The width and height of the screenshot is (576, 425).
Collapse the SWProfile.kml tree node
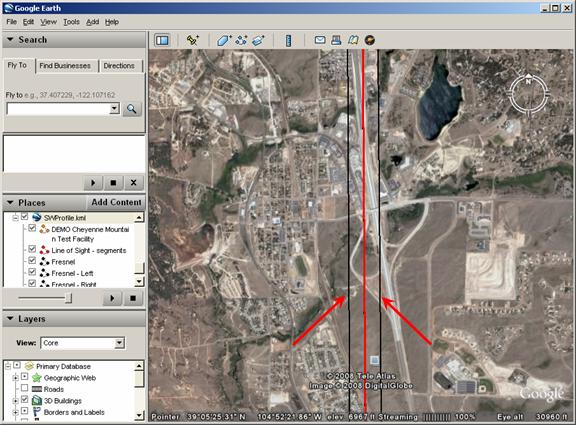pyautogui.click(x=15, y=218)
